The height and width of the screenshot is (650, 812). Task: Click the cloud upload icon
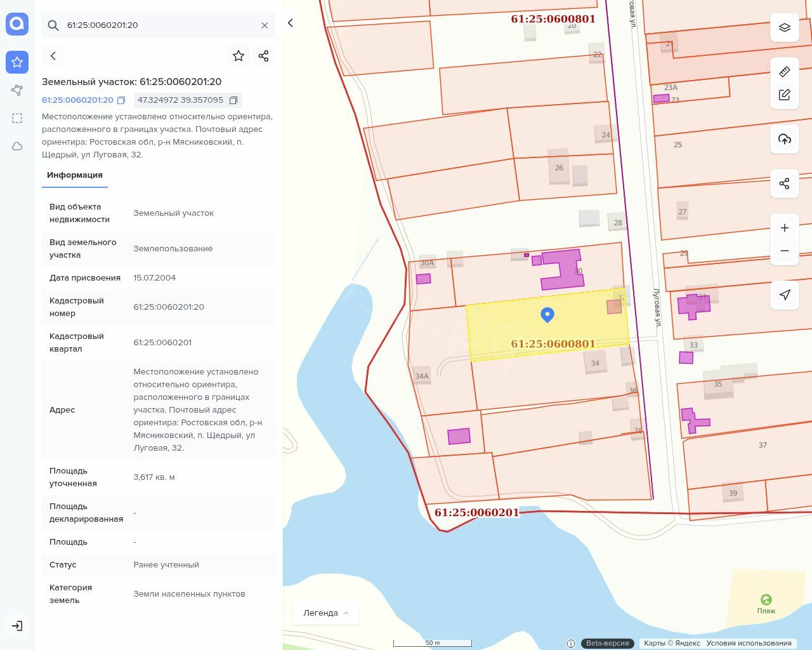click(784, 139)
